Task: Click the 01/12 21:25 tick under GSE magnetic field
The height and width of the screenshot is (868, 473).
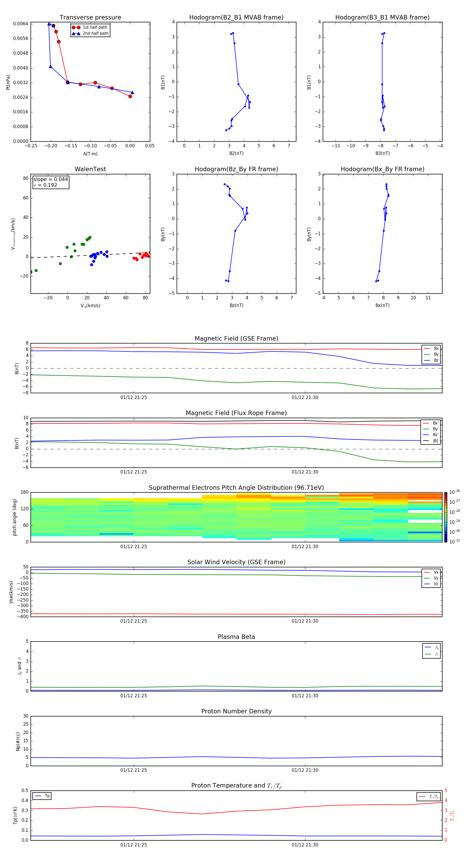Action: (x=134, y=398)
